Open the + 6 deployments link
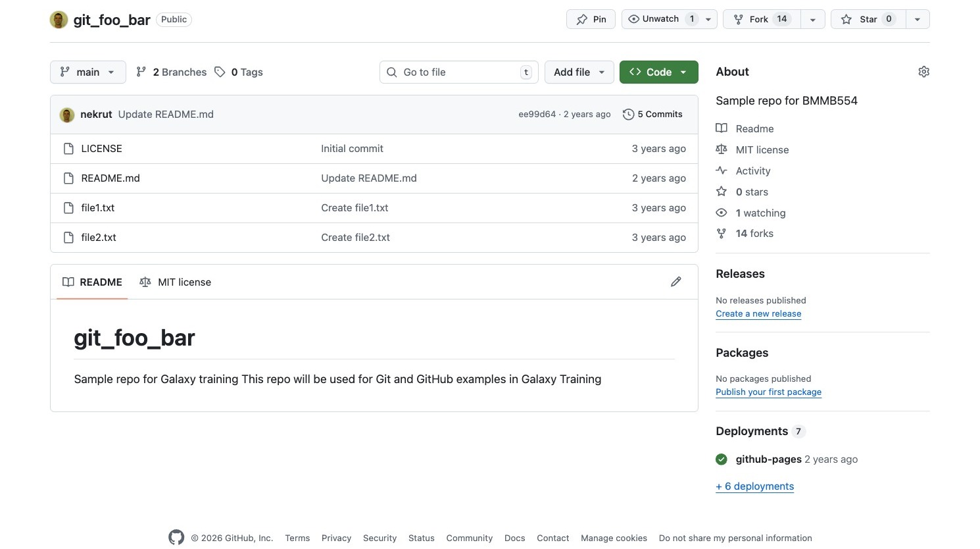The height and width of the screenshot is (549, 980). [x=754, y=486]
